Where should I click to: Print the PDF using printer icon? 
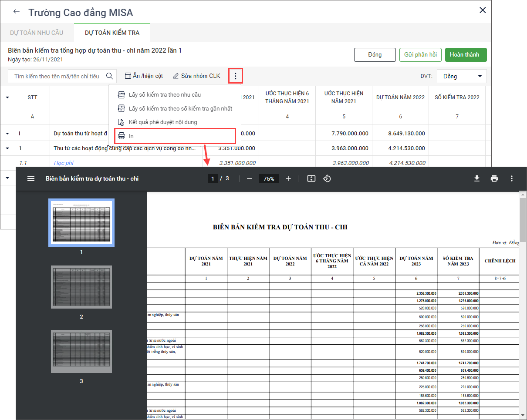click(494, 178)
